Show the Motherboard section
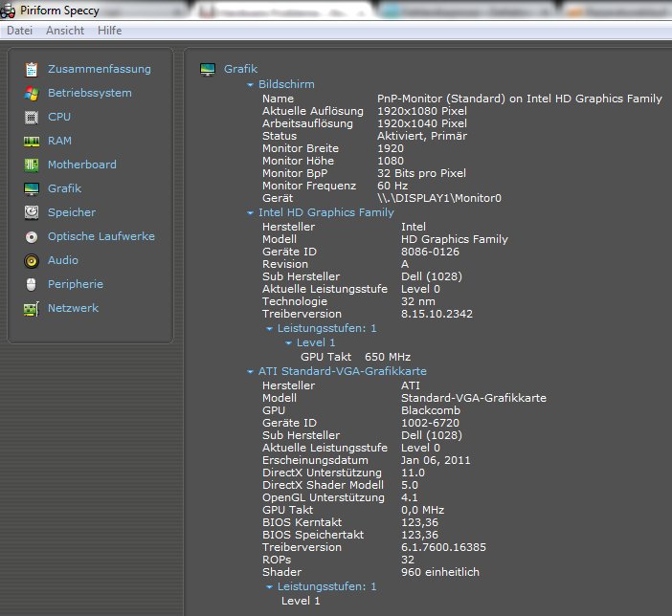Image resolution: width=672 pixels, height=616 pixels. tap(82, 165)
